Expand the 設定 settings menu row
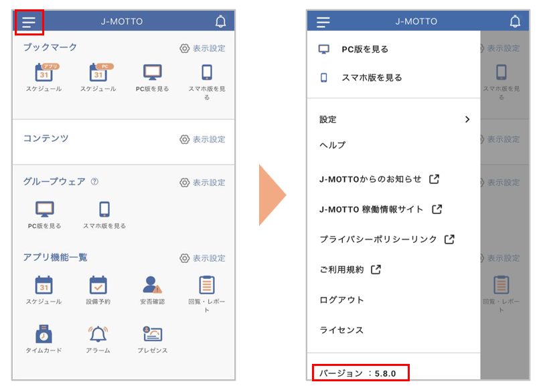 (394, 119)
